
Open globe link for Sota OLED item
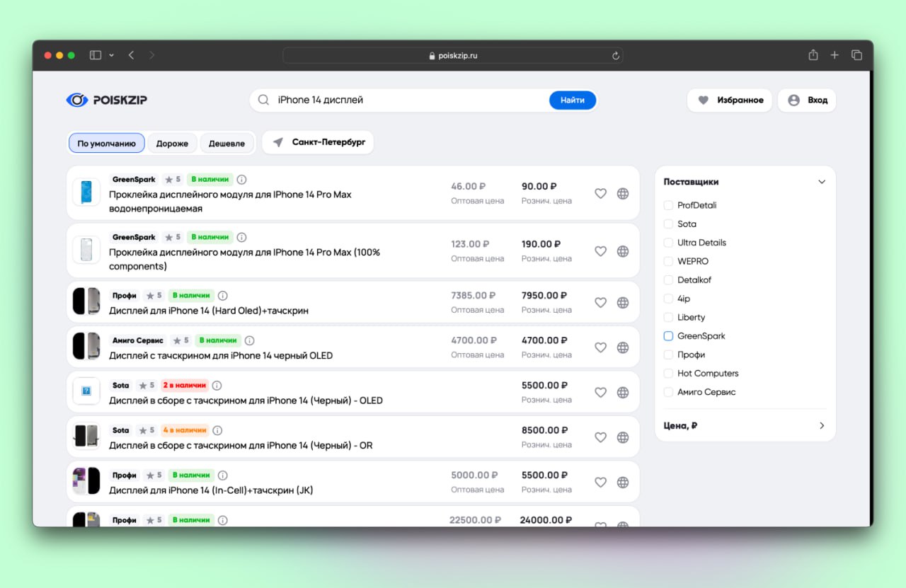click(x=623, y=392)
